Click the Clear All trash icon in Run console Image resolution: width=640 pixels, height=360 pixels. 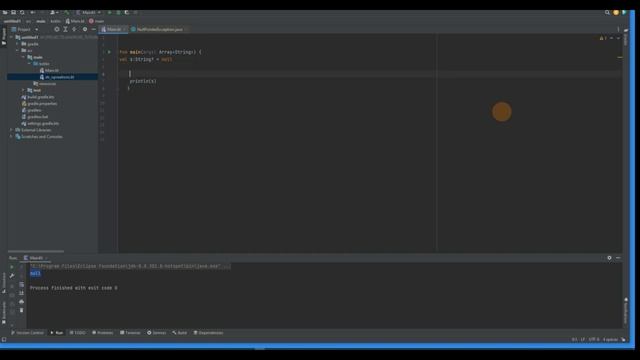point(22,310)
